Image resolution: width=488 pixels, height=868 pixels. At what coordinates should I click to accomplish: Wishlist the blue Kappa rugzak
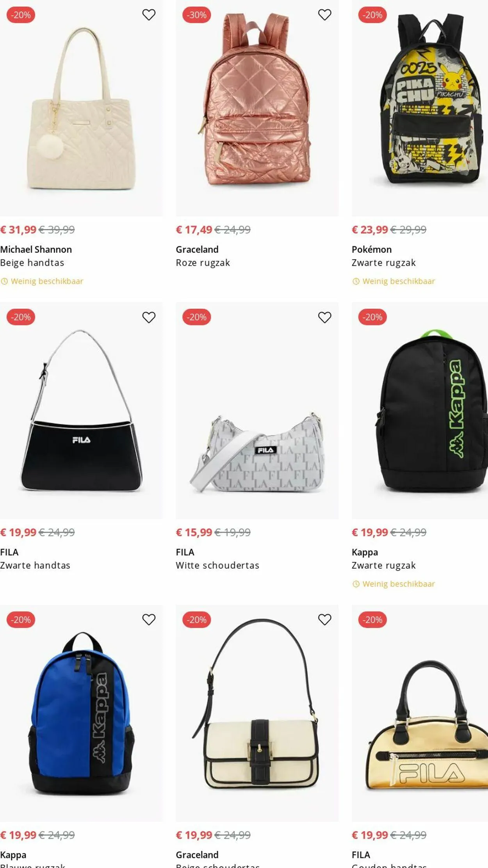pos(149,619)
